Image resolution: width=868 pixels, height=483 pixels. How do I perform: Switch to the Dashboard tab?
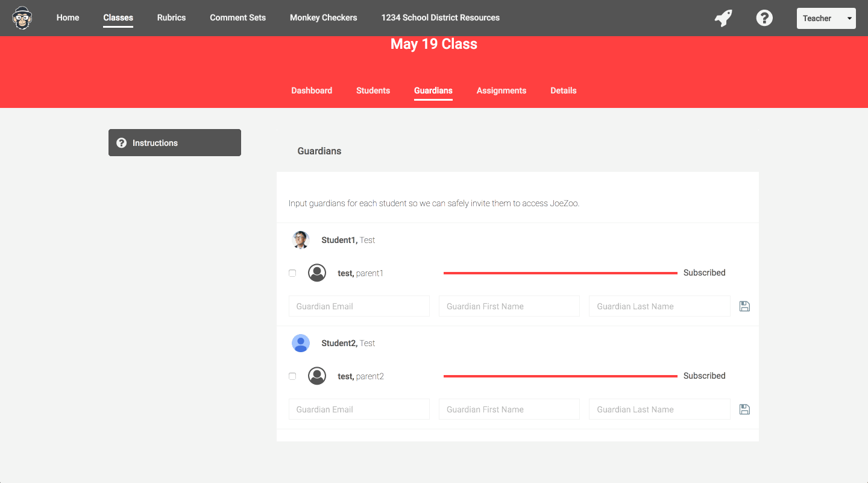[312, 90]
